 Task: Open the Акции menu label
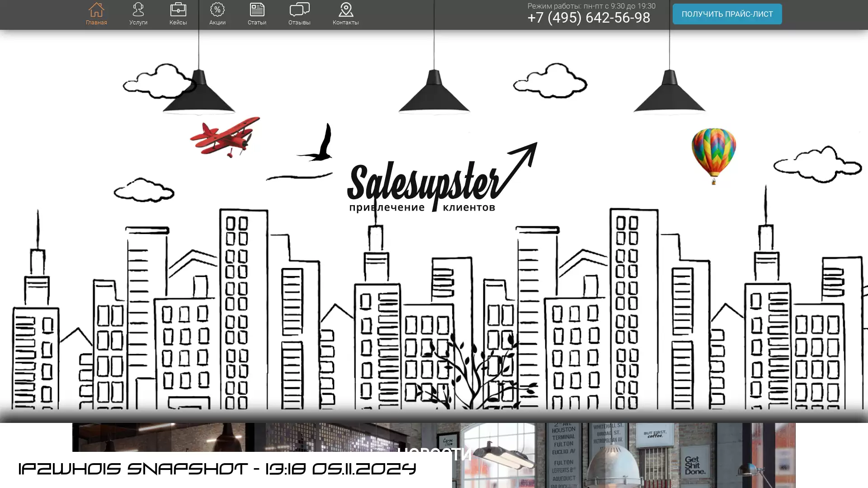point(217,23)
